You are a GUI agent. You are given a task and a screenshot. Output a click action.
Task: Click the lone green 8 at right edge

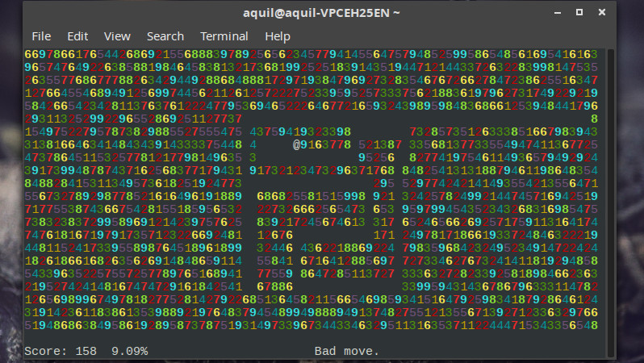tap(594, 119)
